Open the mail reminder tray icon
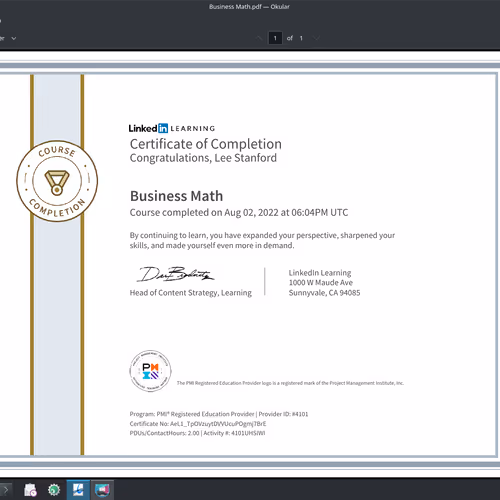Viewport: 500px width, 500px height. 30,490
